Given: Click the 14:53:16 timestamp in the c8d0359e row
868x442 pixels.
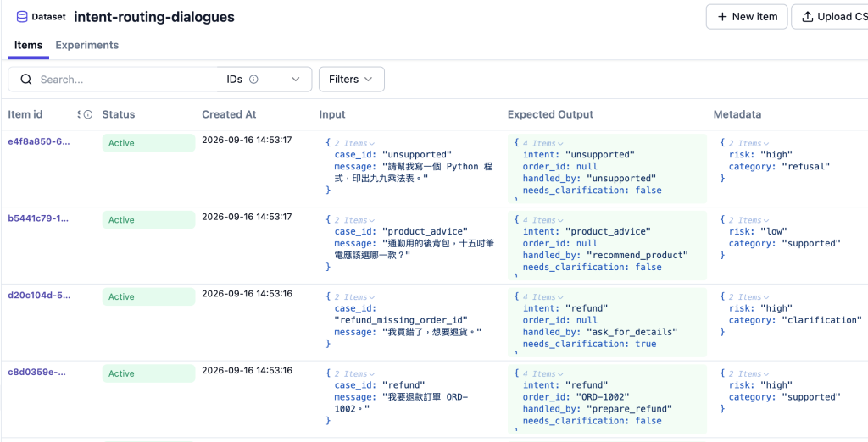Looking at the screenshot, I should [x=247, y=371].
